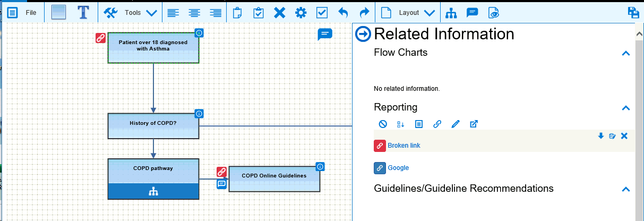Click the pencil edit icon under Reporting
This screenshot has width=644, height=221.
click(455, 124)
